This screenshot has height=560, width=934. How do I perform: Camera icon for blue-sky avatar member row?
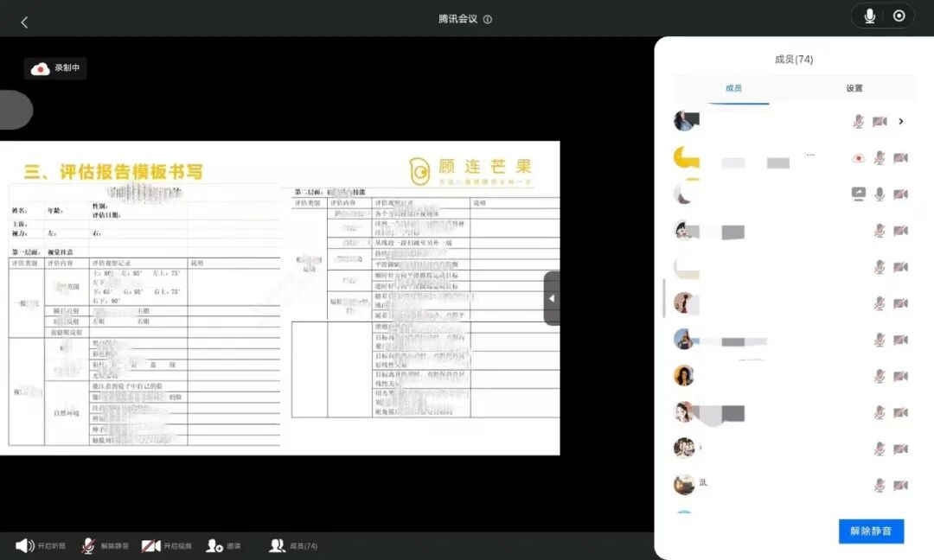900,340
